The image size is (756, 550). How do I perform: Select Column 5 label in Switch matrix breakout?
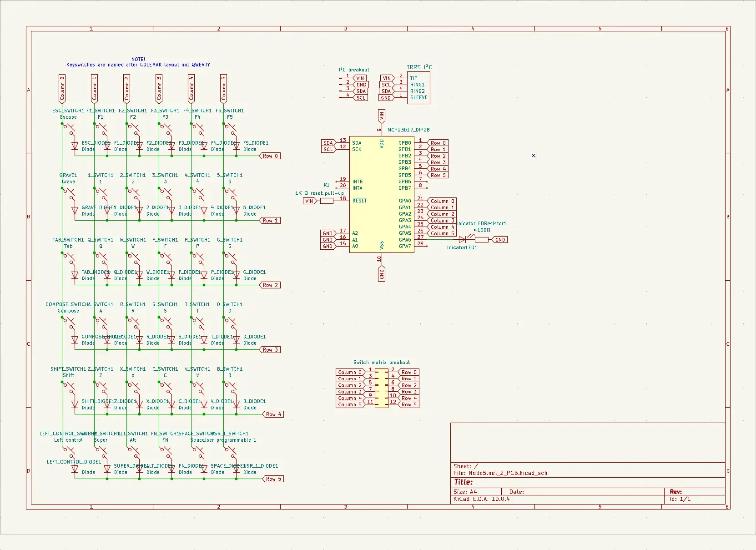[x=350, y=404]
